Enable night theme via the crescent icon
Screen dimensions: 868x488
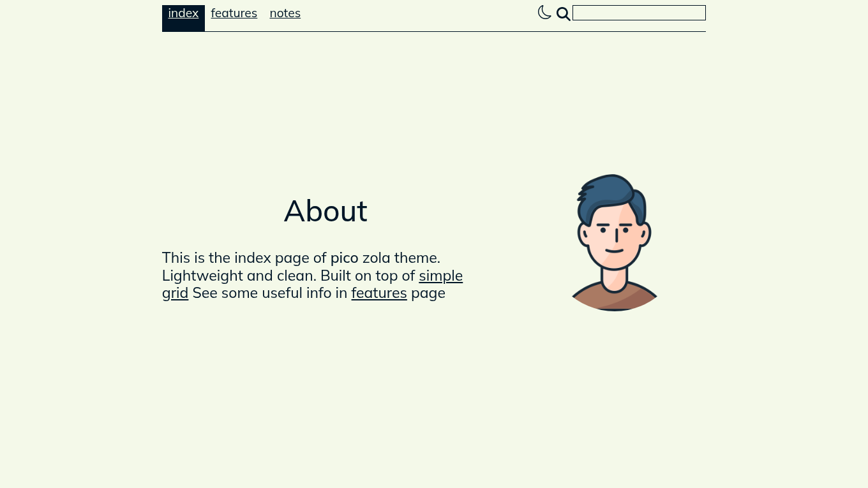(544, 12)
